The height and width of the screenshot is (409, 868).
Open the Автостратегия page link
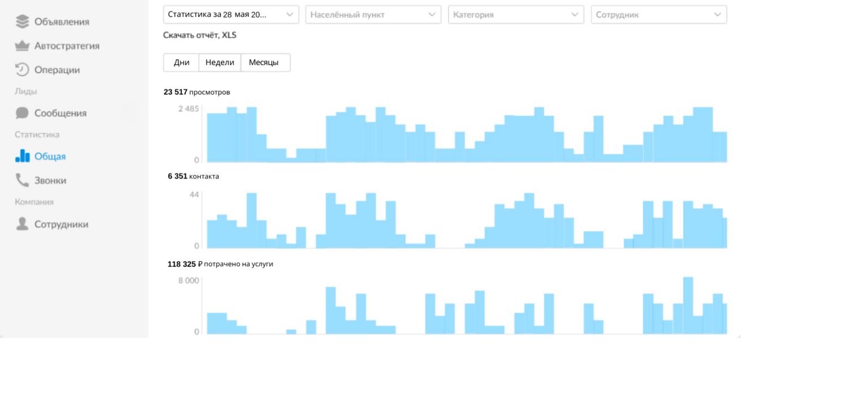pos(67,46)
